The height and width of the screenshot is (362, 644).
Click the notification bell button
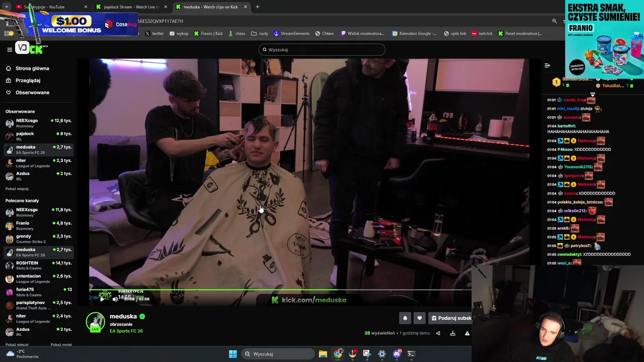(405, 318)
